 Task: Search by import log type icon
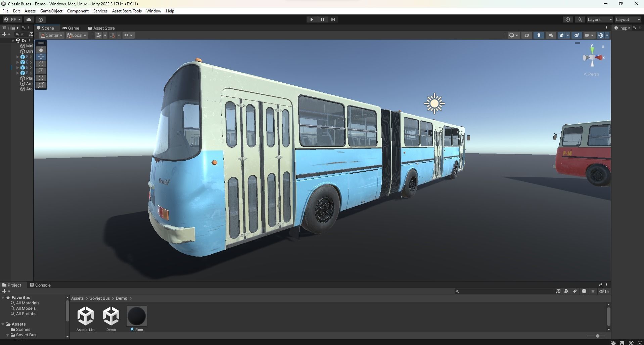584,291
